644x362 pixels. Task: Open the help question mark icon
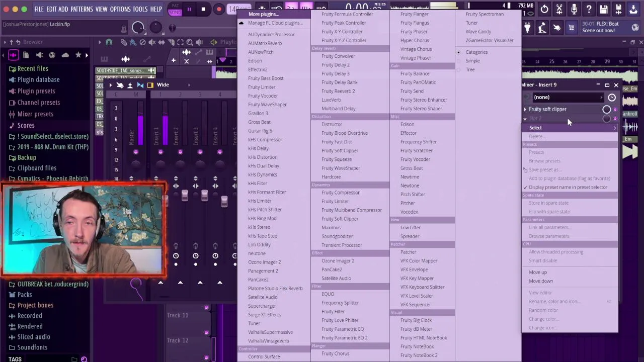[x=589, y=9]
